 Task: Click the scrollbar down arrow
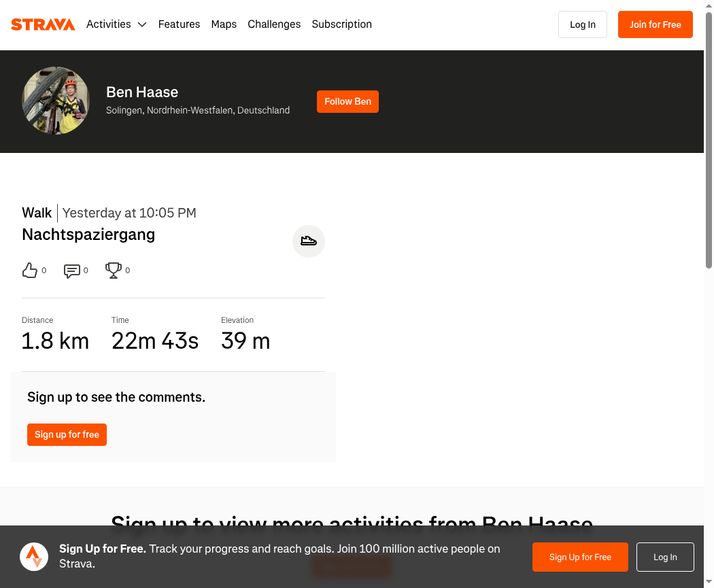(x=709, y=582)
